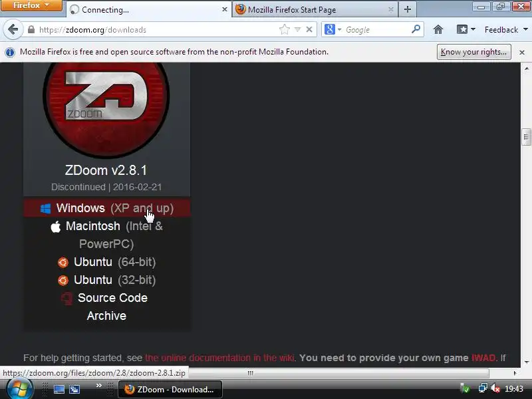Click the Know your rights button
532x399 pixels.
pyautogui.click(x=473, y=52)
